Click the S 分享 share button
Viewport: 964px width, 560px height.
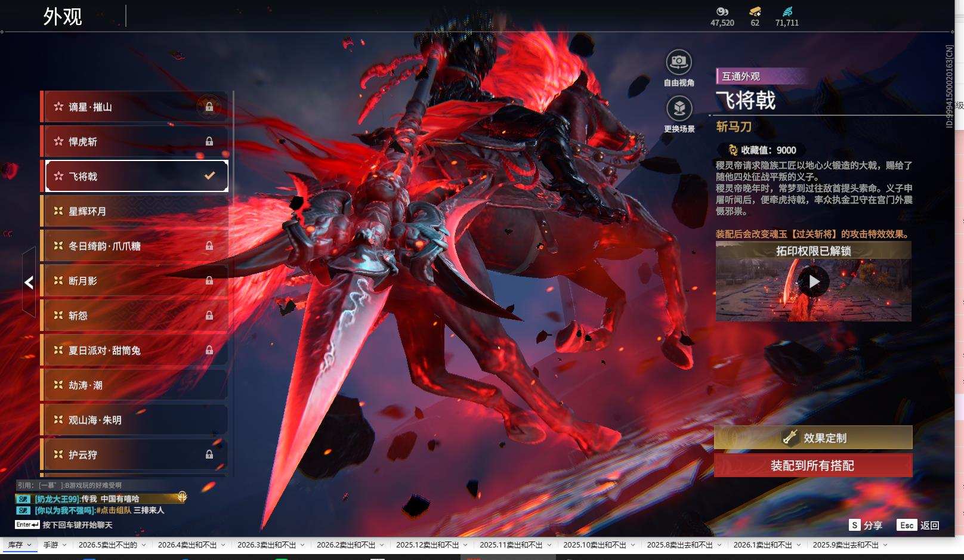(x=866, y=525)
